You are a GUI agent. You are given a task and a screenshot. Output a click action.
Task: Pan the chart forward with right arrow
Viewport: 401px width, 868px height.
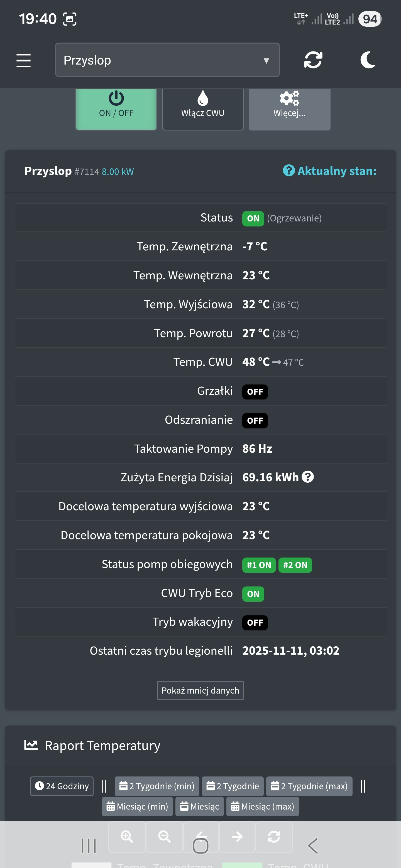pyautogui.click(x=237, y=836)
